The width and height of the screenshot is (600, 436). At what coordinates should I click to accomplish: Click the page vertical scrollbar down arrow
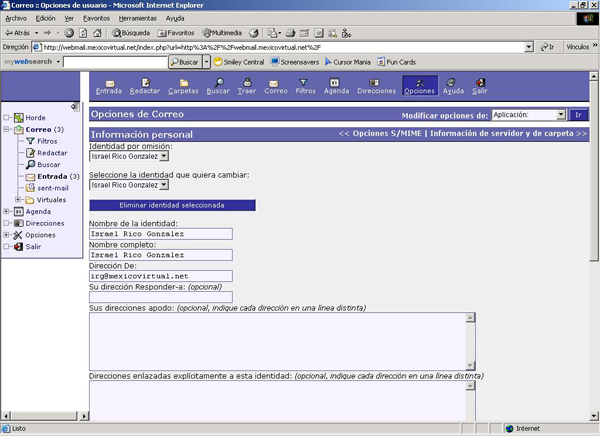point(593,416)
